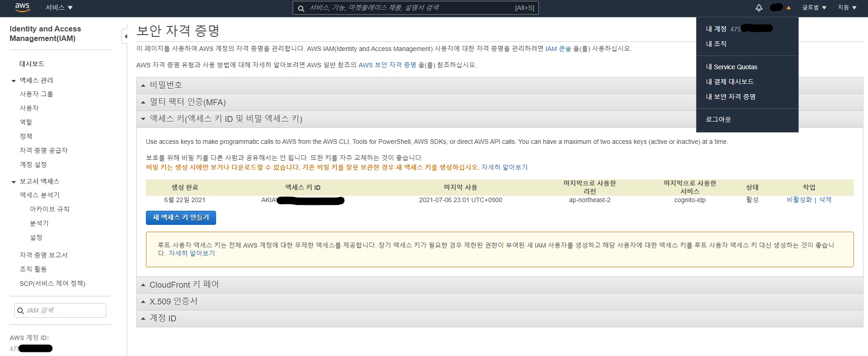Image resolution: width=868 pixels, height=356 pixels.
Task: Click the cognito-idp service cell
Action: tap(690, 200)
